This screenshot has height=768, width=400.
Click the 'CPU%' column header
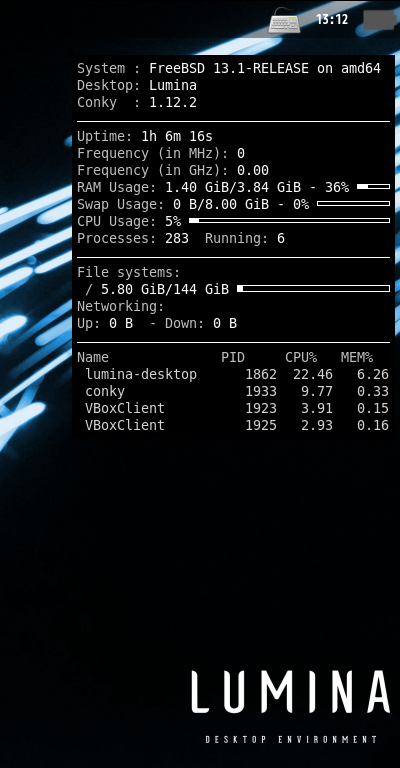pyautogui.click(x=301, y=358)
